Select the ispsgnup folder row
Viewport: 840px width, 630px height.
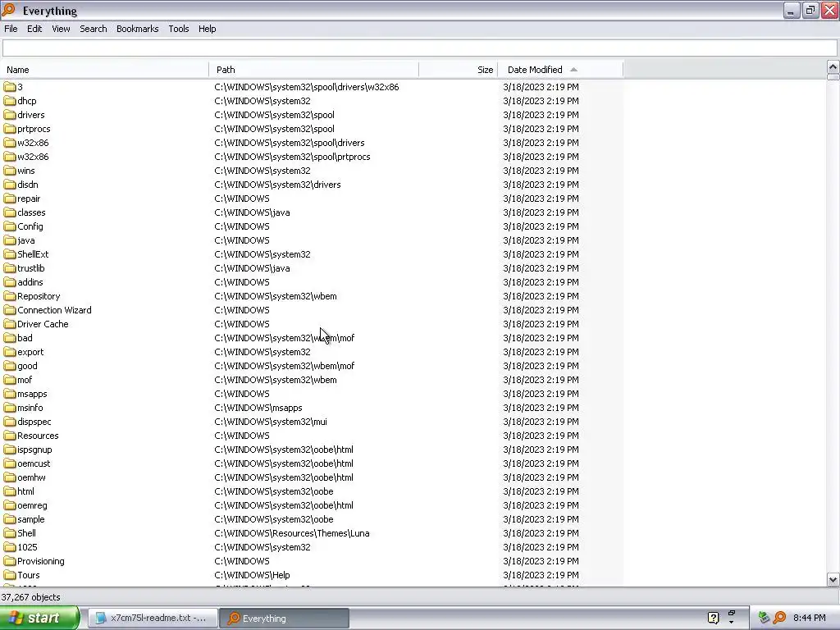pos(312,450)
